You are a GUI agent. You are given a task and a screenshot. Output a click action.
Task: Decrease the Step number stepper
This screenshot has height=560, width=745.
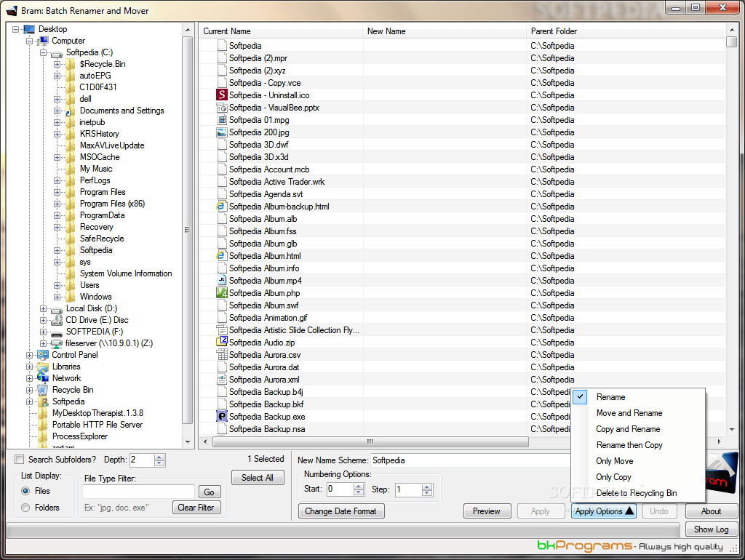(427, 492)
